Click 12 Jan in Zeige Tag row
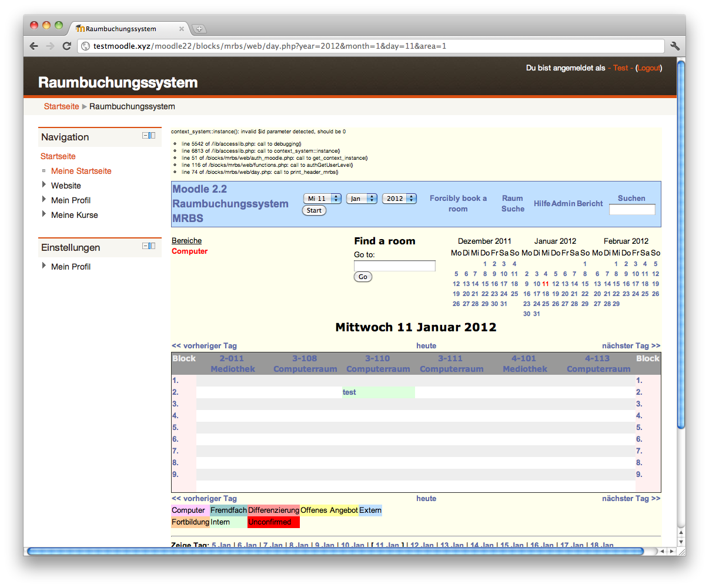The image size is (709, 588). 422,545
